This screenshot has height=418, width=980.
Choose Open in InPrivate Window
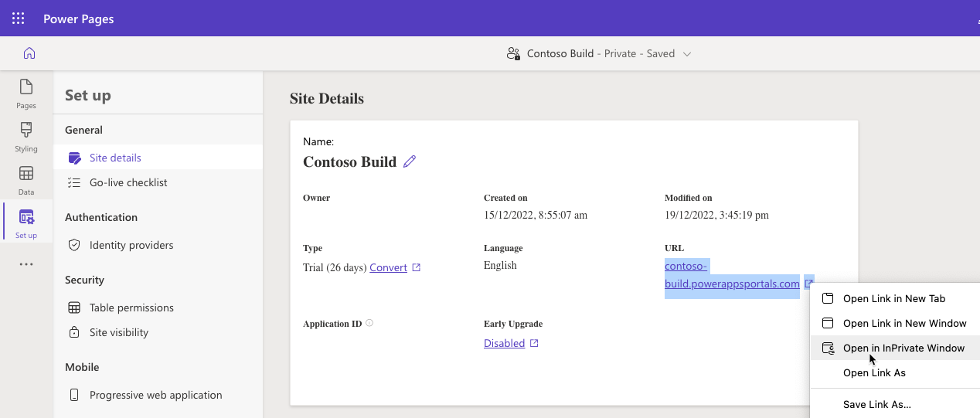point(895,348)
